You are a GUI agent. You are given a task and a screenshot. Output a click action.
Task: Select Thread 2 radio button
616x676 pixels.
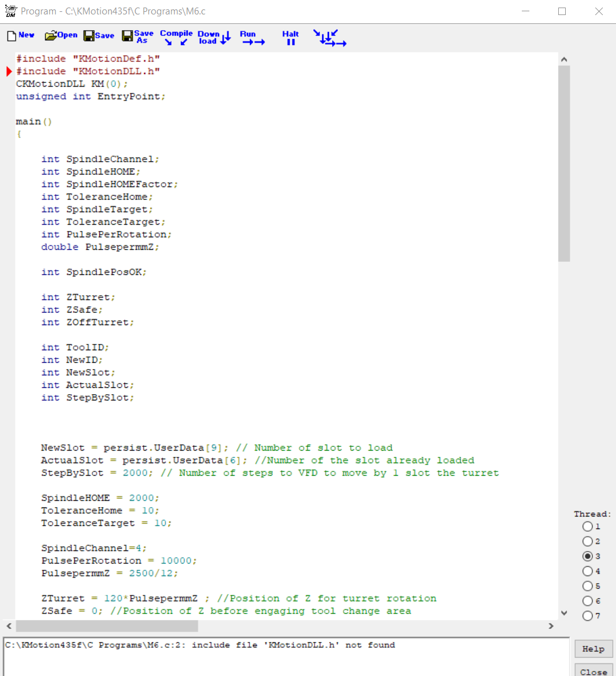[x=588, y=541]
